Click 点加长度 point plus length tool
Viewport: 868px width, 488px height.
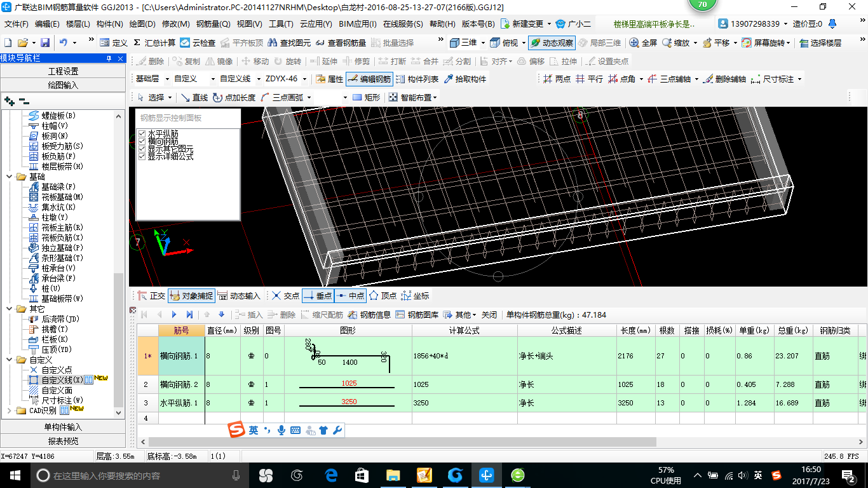(x=234, y=97)
